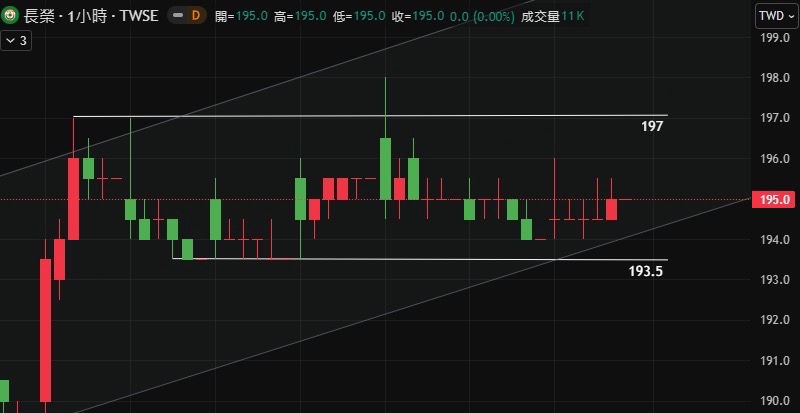
Task: Select the horizontal white line at 197
Action: click(x=370, y=116)
